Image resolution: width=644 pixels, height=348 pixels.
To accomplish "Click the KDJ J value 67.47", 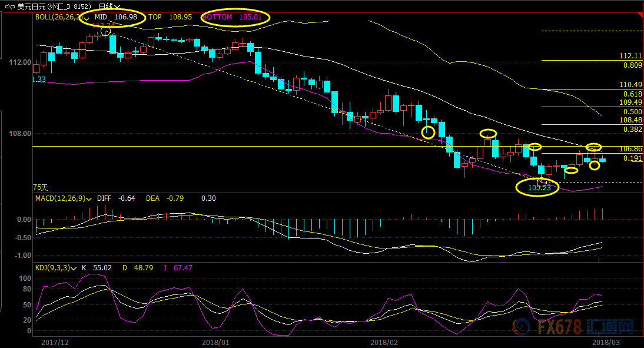I will point(182,268).
